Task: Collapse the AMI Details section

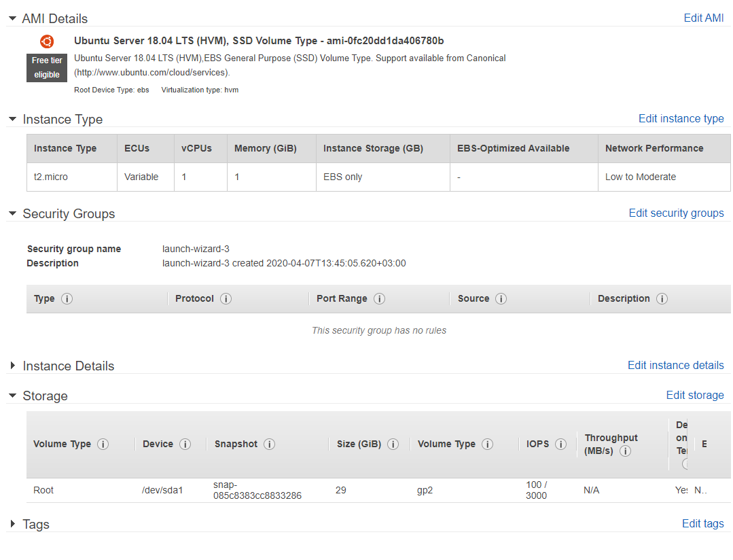Action: (13, 18)
